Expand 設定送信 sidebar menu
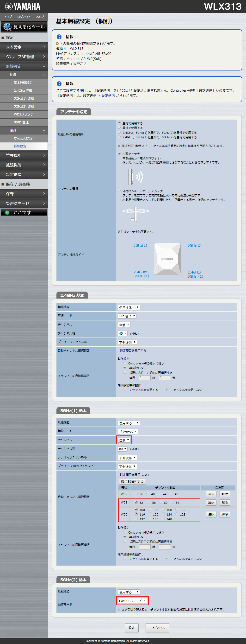Screen dimensions: 246x644 click(x=24, y=174)
